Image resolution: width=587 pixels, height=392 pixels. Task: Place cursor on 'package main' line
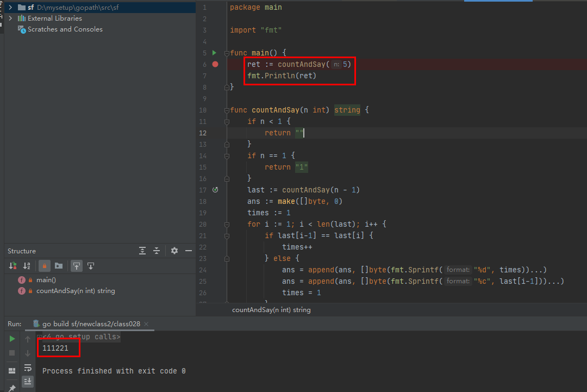[x=255, y=7]
